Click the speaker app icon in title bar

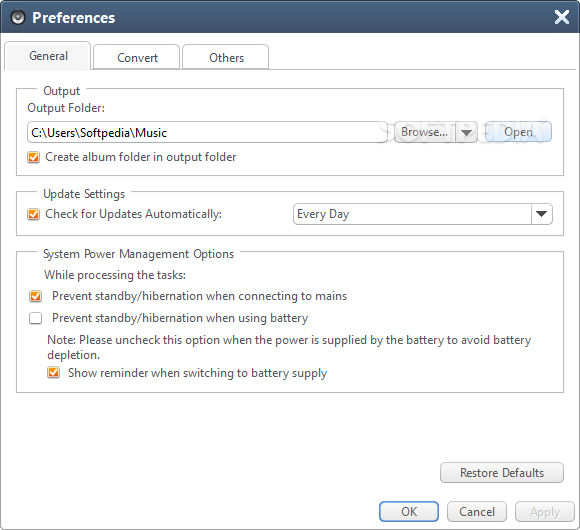click(x=18, y=17)
